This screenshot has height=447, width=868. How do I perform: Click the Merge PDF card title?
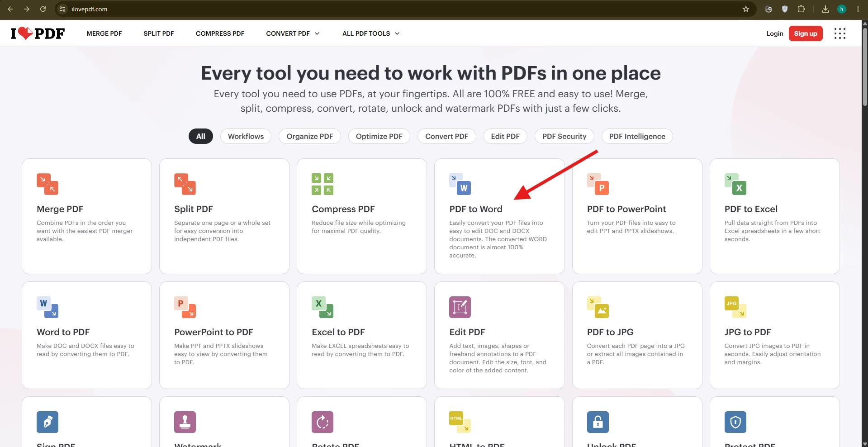(60, 209)
